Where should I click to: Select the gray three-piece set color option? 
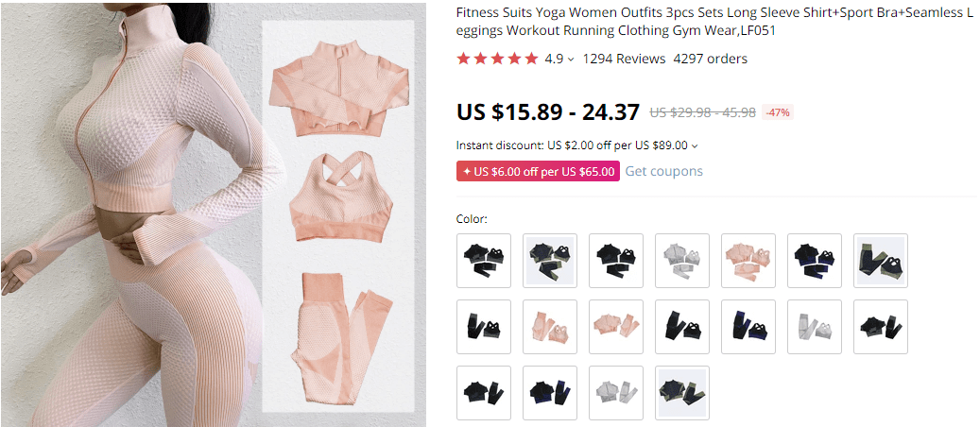[681, 261]
